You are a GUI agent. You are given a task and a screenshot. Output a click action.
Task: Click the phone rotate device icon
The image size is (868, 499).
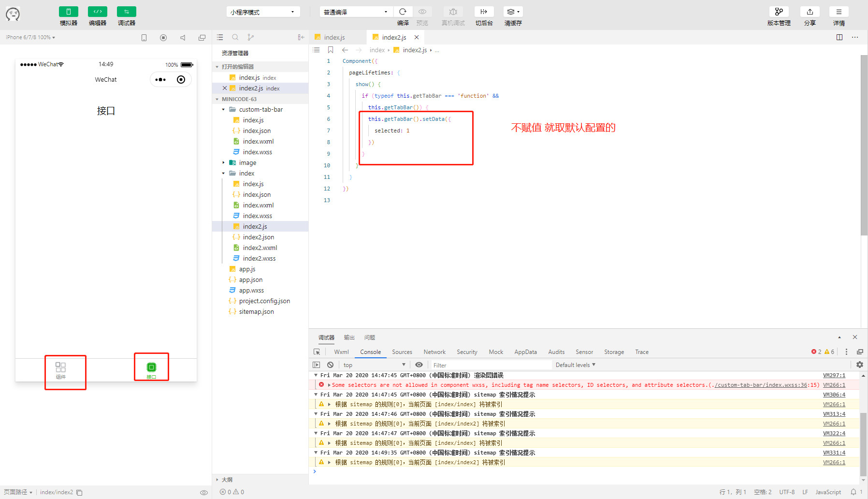144,37
